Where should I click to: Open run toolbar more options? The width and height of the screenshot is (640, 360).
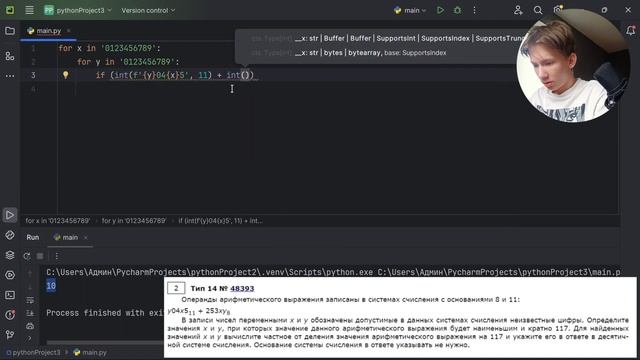(x=57, y=256)
